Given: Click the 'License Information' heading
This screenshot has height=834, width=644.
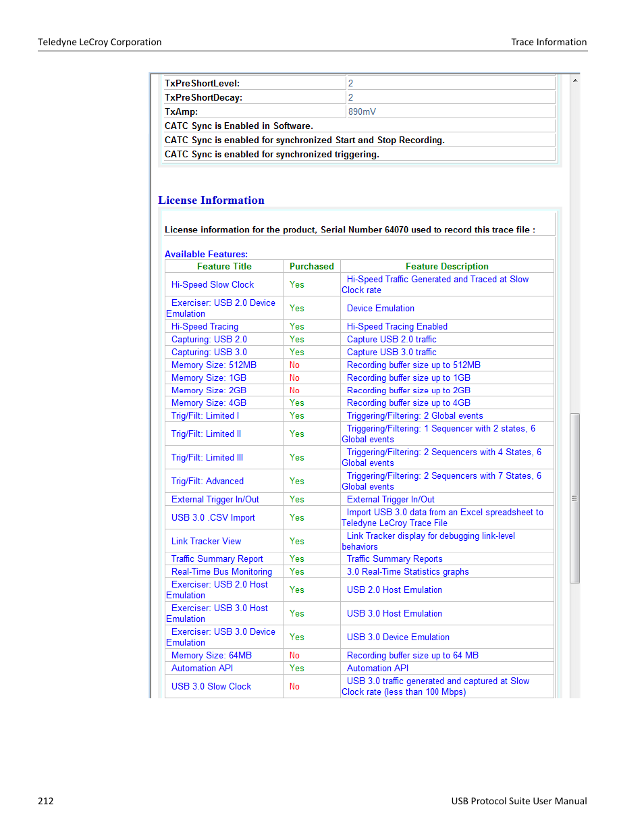Looking at the screenshot, I should pos(211,201).
